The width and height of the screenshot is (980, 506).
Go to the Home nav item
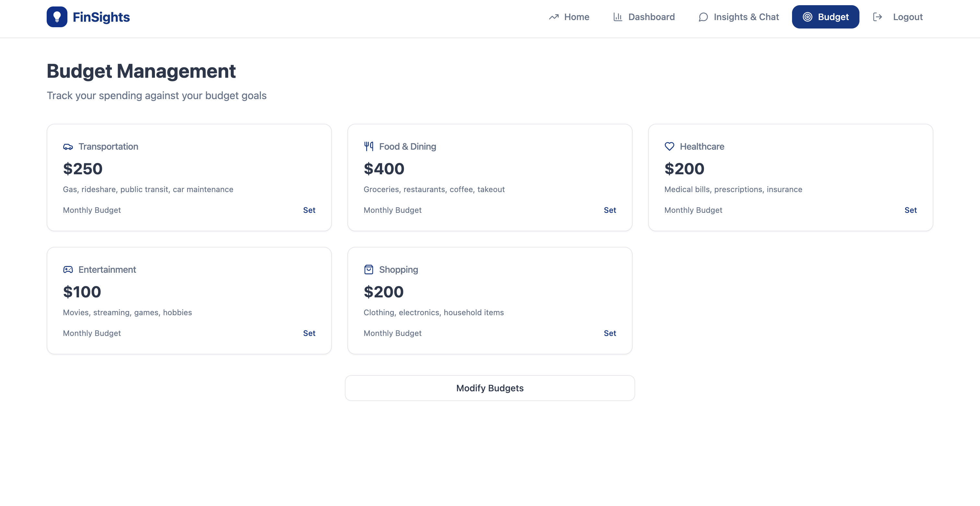pos(569,17)
